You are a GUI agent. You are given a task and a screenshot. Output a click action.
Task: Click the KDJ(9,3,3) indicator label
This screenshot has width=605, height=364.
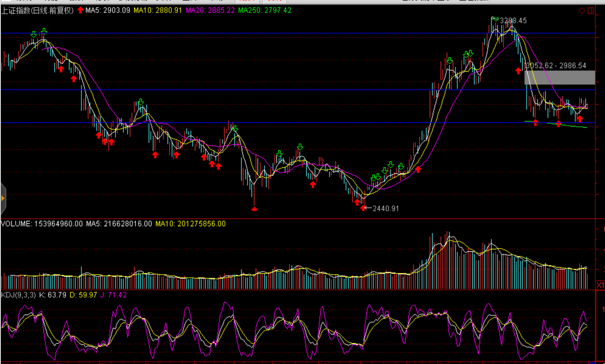pos(19,295)
